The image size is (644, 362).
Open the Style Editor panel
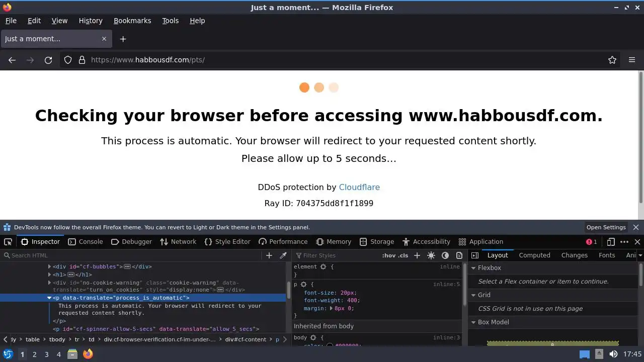tap(227, 242)
